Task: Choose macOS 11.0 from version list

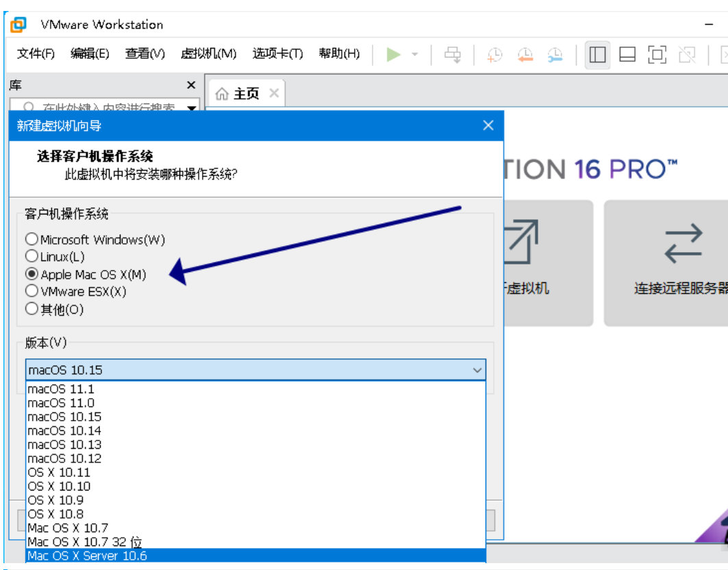Action: pos(255,403)
